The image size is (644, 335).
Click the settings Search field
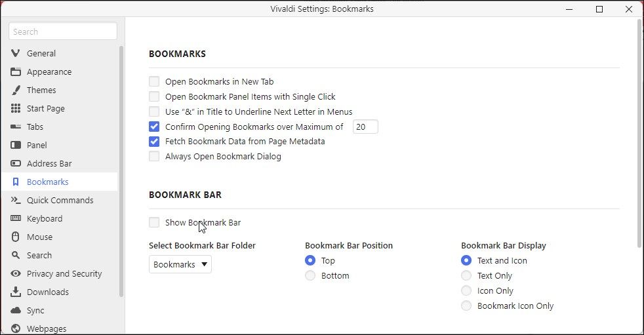point(63,31)
